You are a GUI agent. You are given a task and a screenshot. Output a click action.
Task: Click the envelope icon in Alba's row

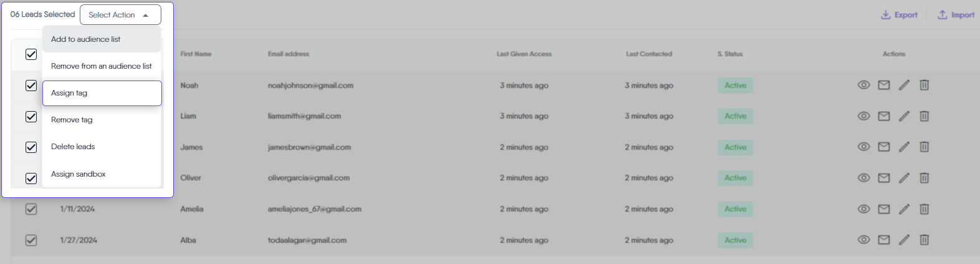(883, 240)
